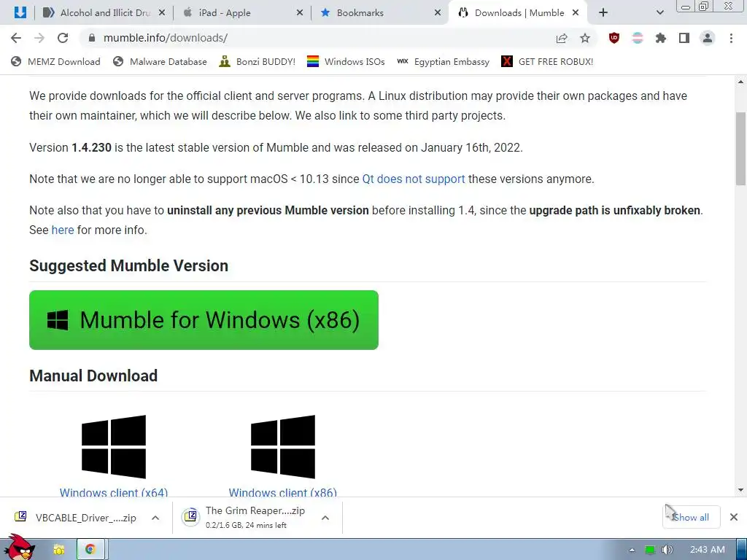Close the Downloads | Mumble tab
This screenshot has height=560, width=747.
click(576, 13)
